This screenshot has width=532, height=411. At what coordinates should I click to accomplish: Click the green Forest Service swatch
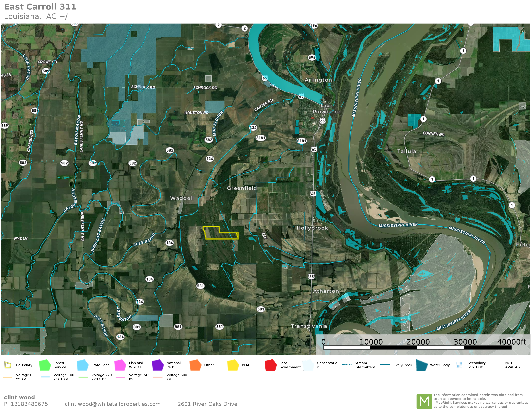(45, 365)
